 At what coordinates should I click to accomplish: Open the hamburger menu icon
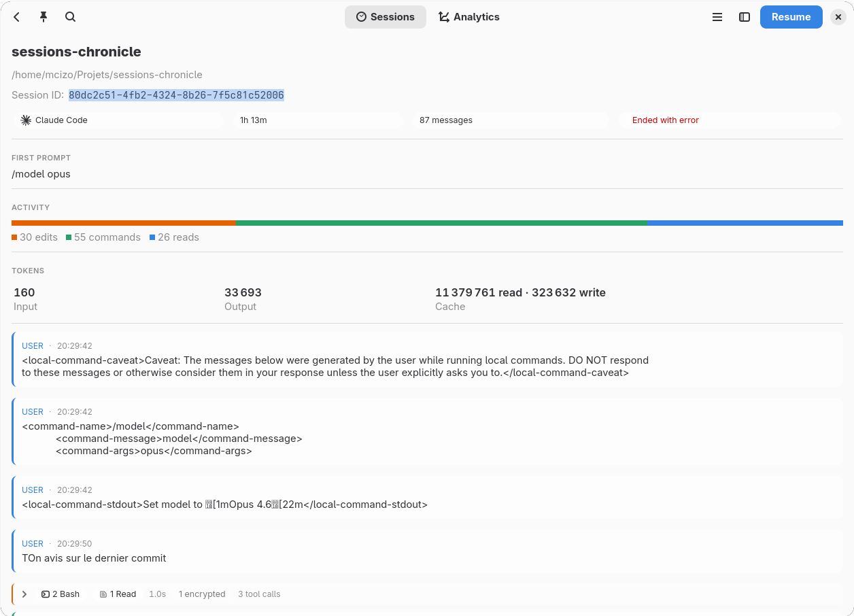point(717,17)
